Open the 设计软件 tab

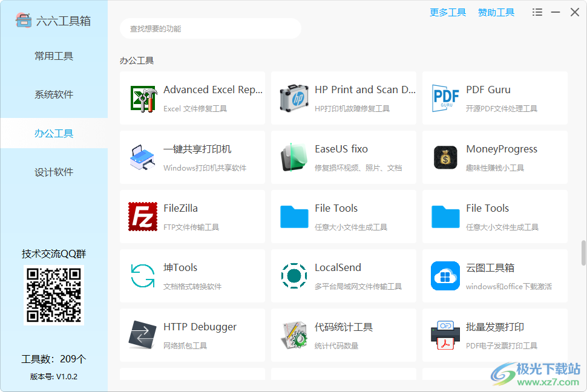pos(54,172)
